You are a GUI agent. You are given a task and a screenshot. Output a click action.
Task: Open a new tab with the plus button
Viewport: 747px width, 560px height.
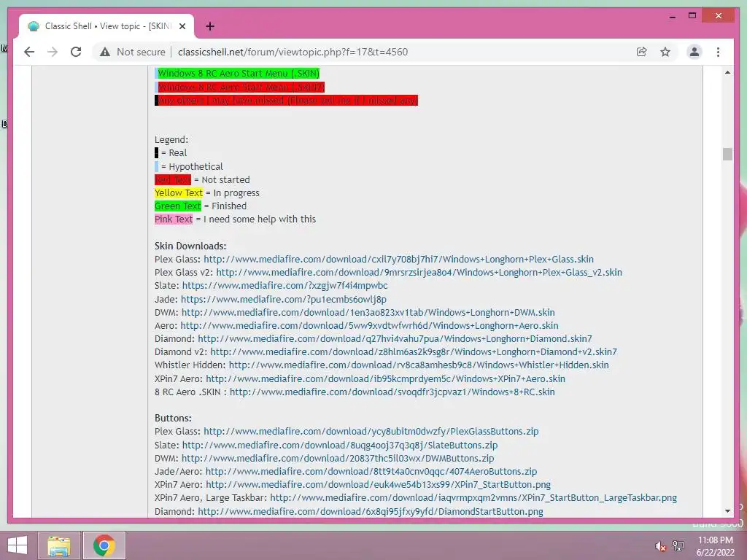pyautogui.click(x=210, y=26)
